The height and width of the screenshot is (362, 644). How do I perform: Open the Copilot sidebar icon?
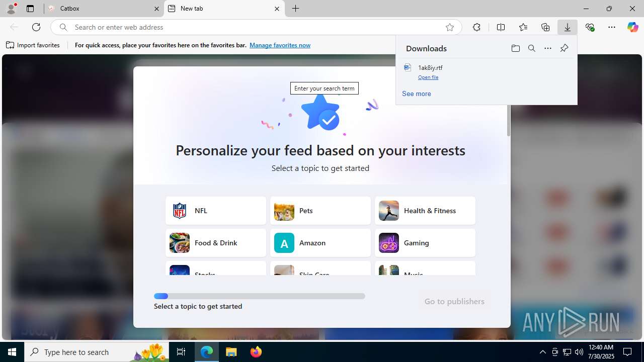coord(632,27)
